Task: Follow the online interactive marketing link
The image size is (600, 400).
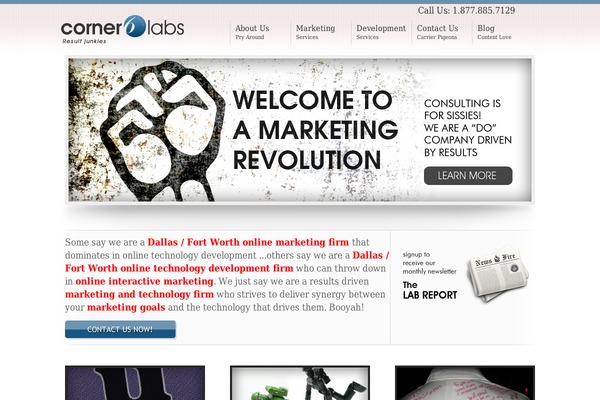Action: pyautogui.click(x=144, y=281)
